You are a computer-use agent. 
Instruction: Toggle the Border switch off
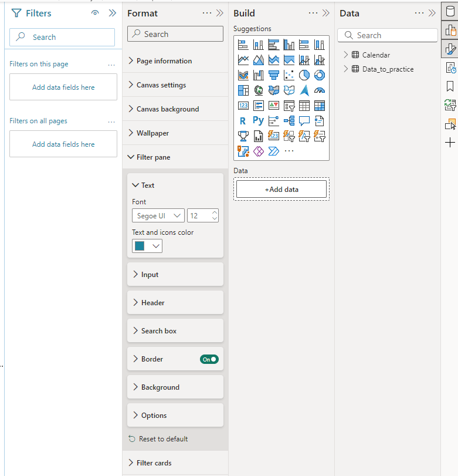[209, 359]
